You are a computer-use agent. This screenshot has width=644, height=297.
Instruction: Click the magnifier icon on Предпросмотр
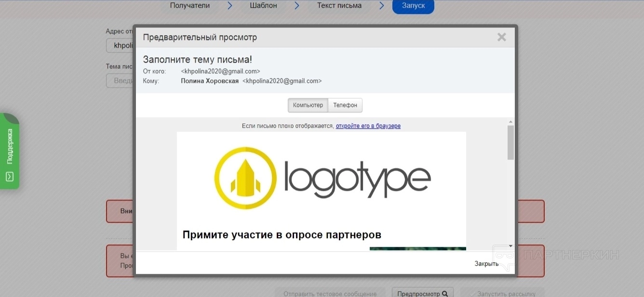click(x=445, y=294)
